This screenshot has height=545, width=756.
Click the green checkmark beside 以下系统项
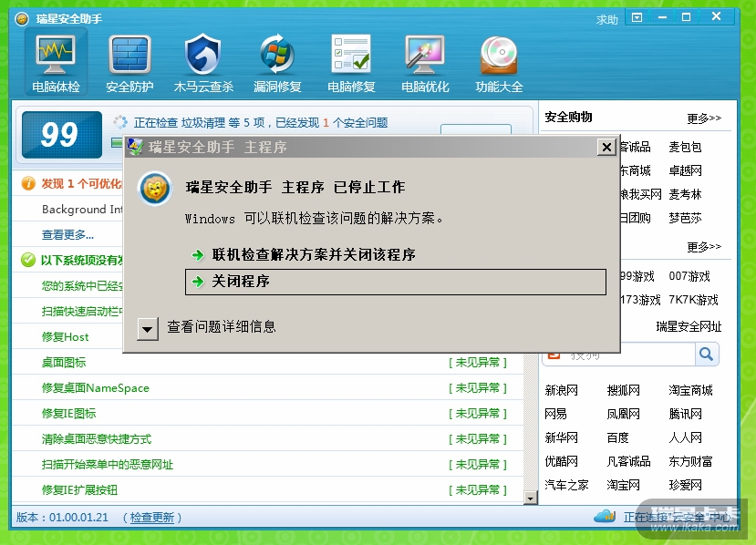28,260
